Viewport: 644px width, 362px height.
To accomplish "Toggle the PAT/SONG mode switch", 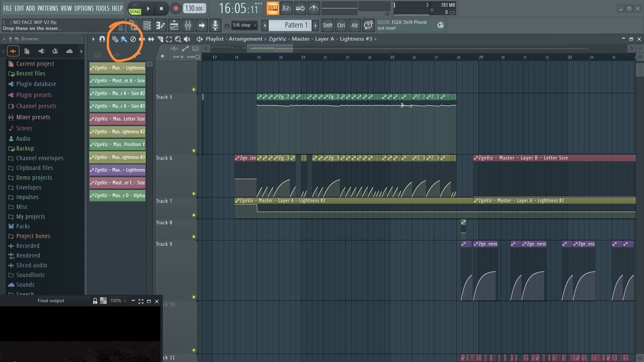I will (x=135, y=8).
